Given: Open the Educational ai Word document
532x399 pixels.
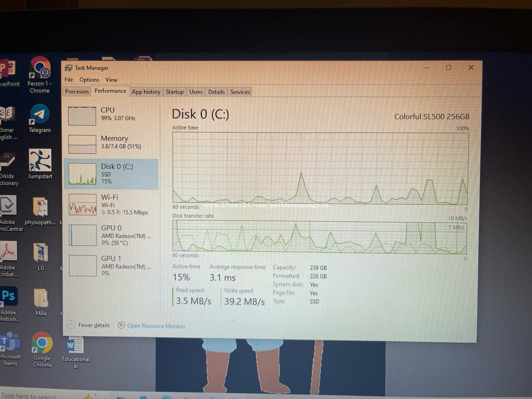Looking at the screenshot, I should tap(76, 346).
